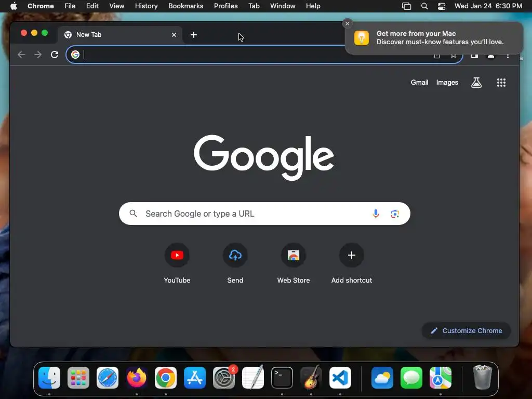Select the New Tab tab
The image size is (532, 399).
120,35
